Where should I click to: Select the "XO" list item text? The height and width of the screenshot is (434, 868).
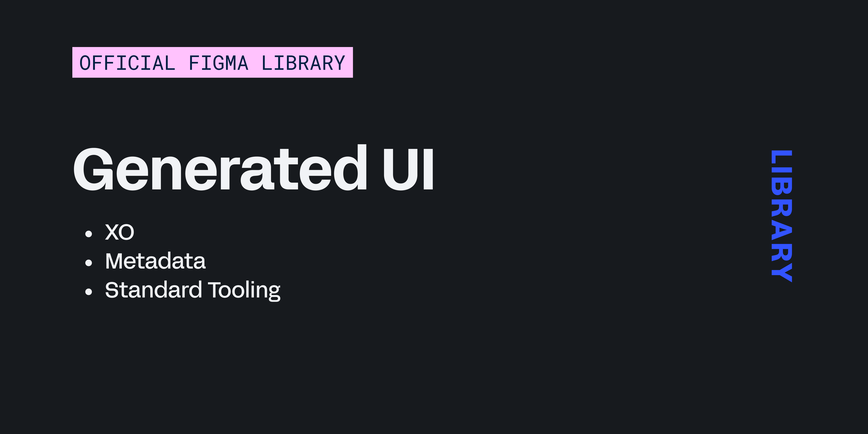point(120,232)
